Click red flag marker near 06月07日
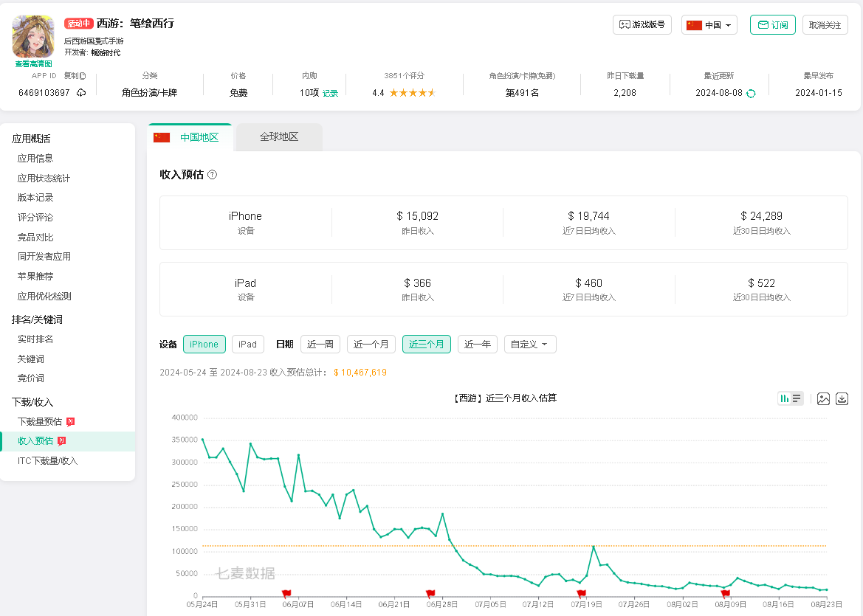The image size is (863, 616). click(x=286, y=593)
